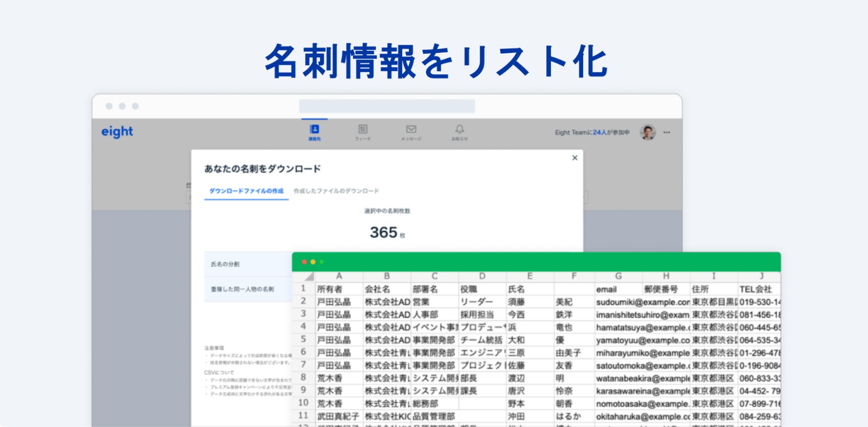Click the yellow minimize dot on spreadsheet
Screen dimensions: 868x427
pyautogui.click(x=313, y=262)
